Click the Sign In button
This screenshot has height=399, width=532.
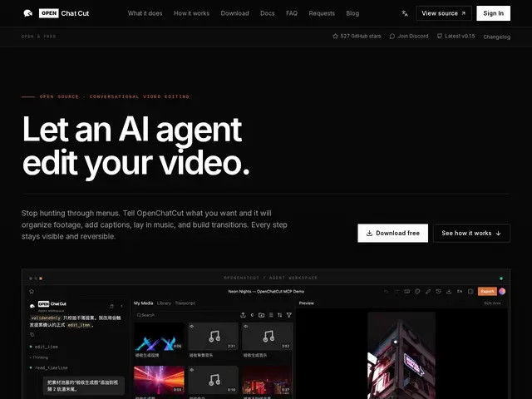pos(493,13)
